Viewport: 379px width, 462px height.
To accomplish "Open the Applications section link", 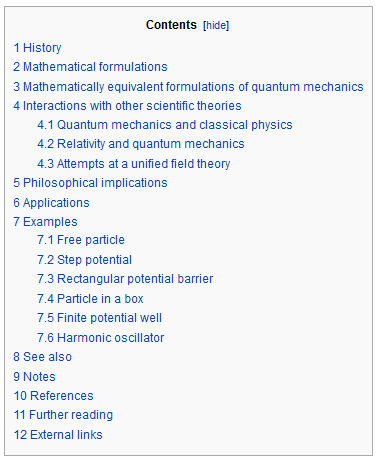I will click(x=51, y=203).
